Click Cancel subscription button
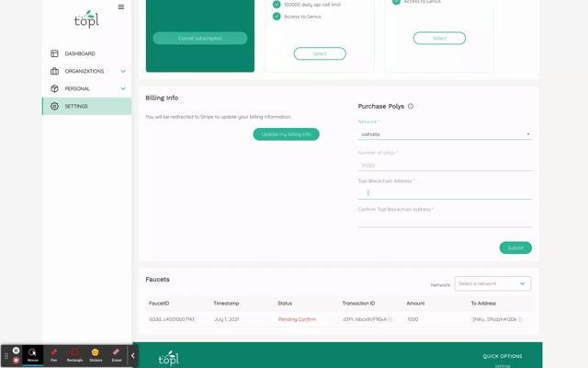Image resolution: width=588 pixels, height=368 pixels. [x=200, y=39]
